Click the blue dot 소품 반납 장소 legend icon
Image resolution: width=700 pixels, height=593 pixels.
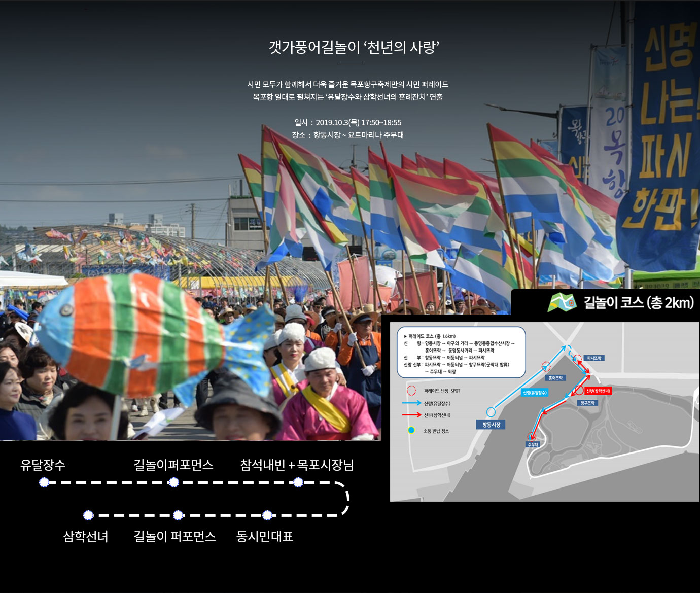411,431
